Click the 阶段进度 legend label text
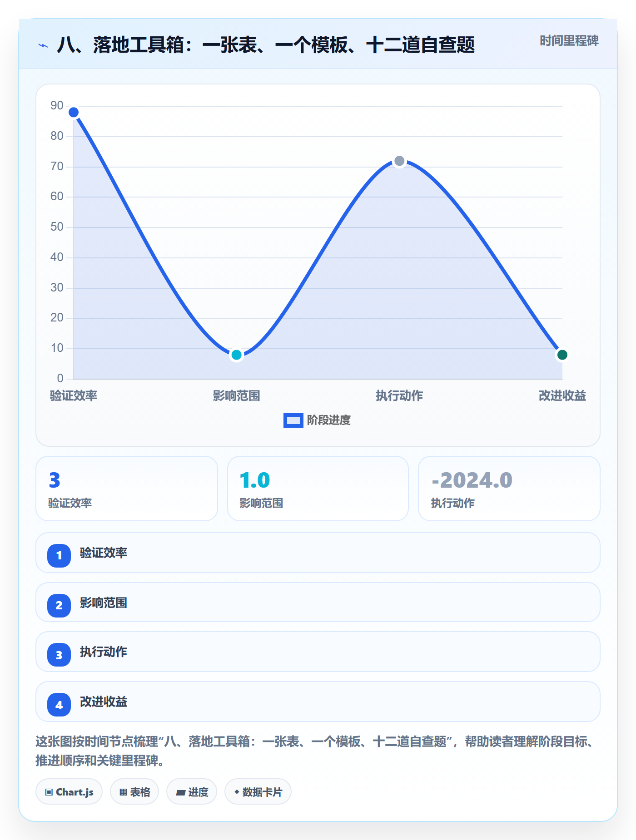 click(x=329, y=420)
